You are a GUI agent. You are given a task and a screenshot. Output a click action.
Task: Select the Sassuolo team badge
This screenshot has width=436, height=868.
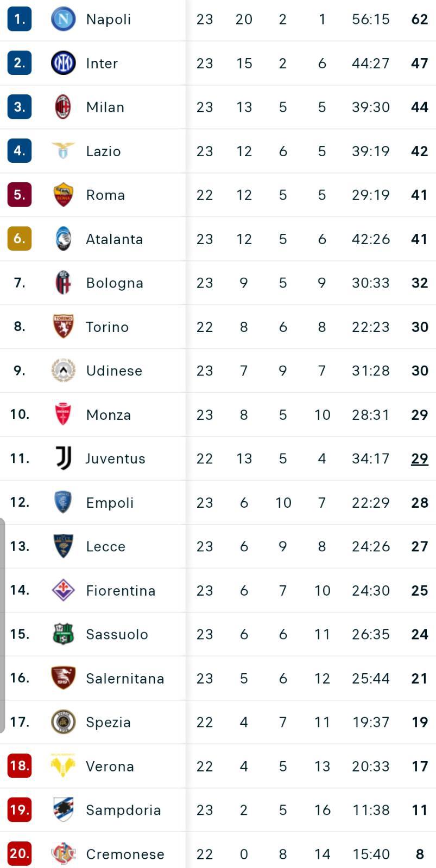click(63, 634)
